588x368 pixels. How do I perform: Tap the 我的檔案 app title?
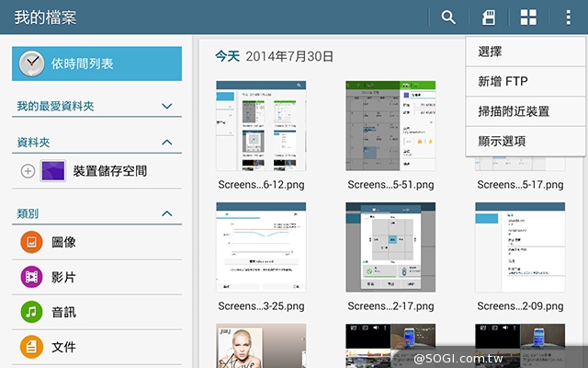[45, 17]
